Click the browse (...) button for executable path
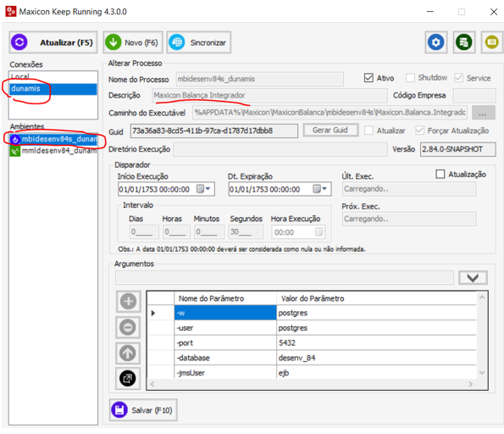The width and height of the screenshot is (504, 434). (483, 113)
